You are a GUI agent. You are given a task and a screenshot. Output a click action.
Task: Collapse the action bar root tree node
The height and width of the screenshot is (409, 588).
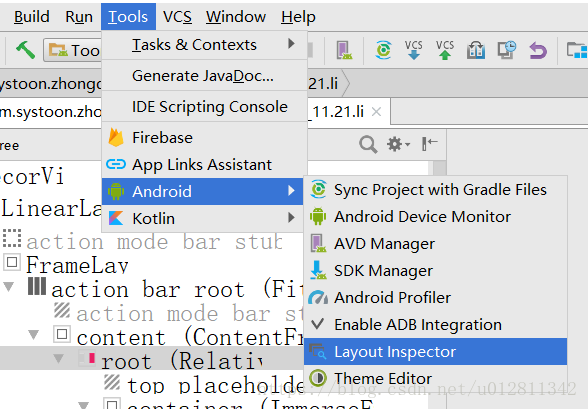tap(8, 287)
